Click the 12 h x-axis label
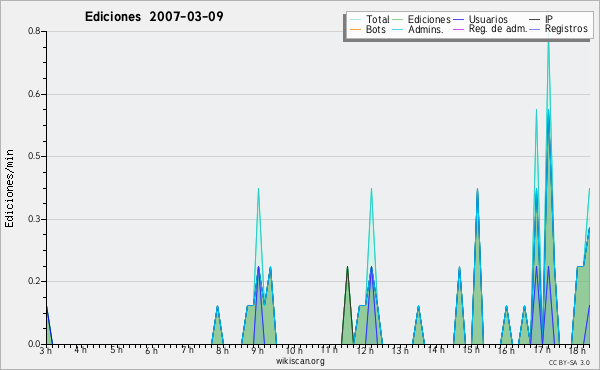Viewport: 600px width, 370px height. click(365, 350)
